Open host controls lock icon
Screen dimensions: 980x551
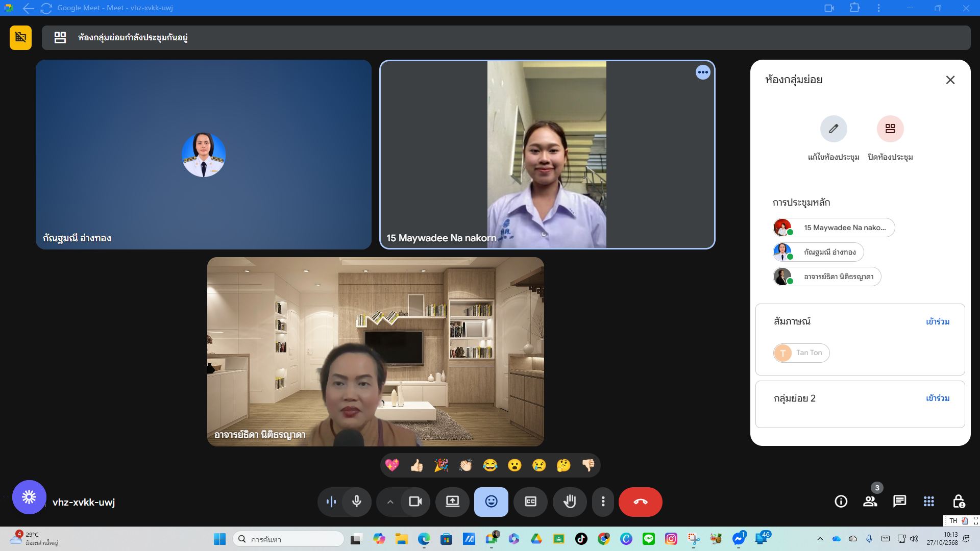[958, 502]
